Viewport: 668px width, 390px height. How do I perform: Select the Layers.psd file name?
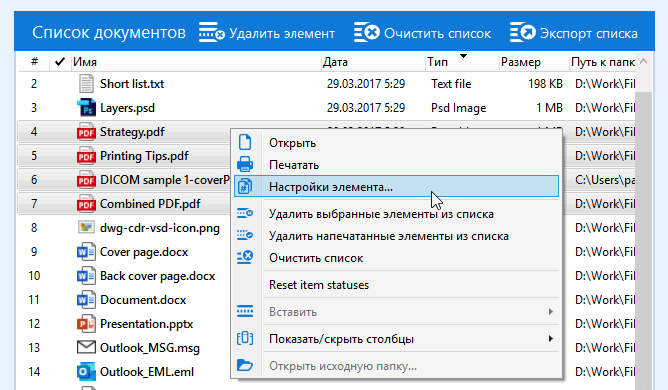[127, 108]
